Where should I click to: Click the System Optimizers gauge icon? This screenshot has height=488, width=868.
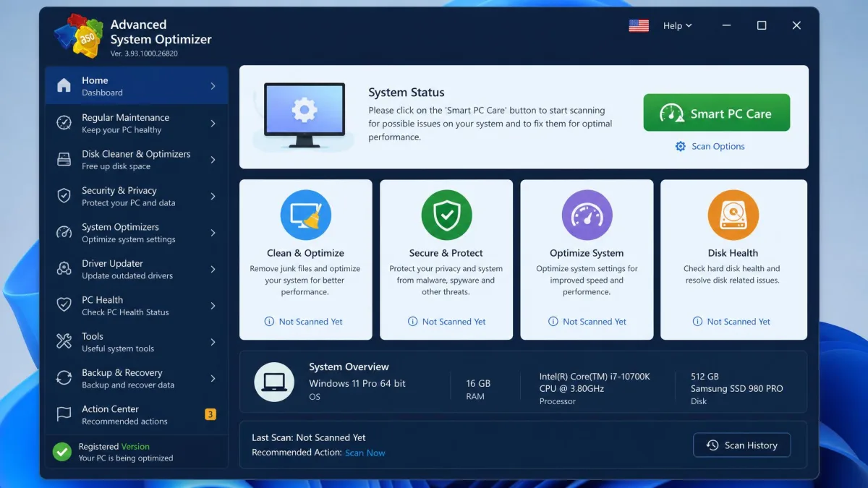pos(64,232)
